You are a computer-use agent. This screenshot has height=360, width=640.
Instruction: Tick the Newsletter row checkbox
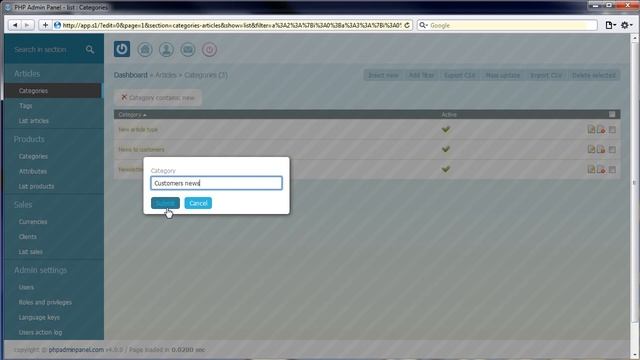[612, 169]
